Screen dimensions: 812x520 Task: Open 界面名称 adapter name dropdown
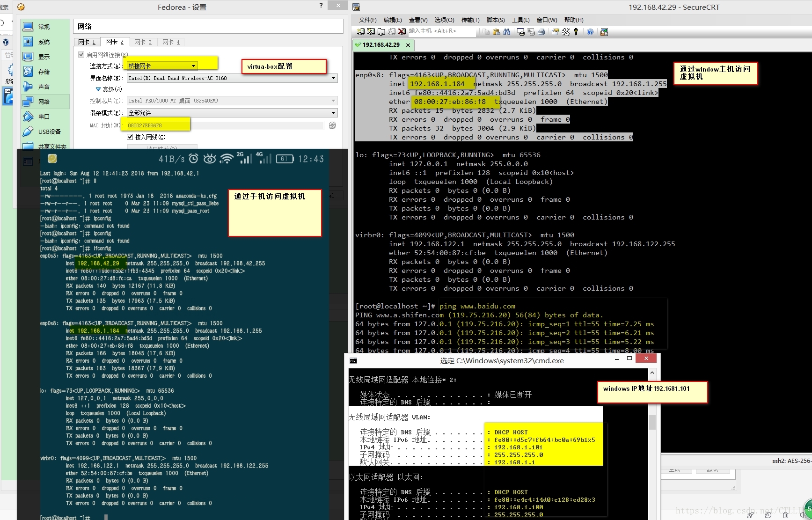[x=232, y=78]
